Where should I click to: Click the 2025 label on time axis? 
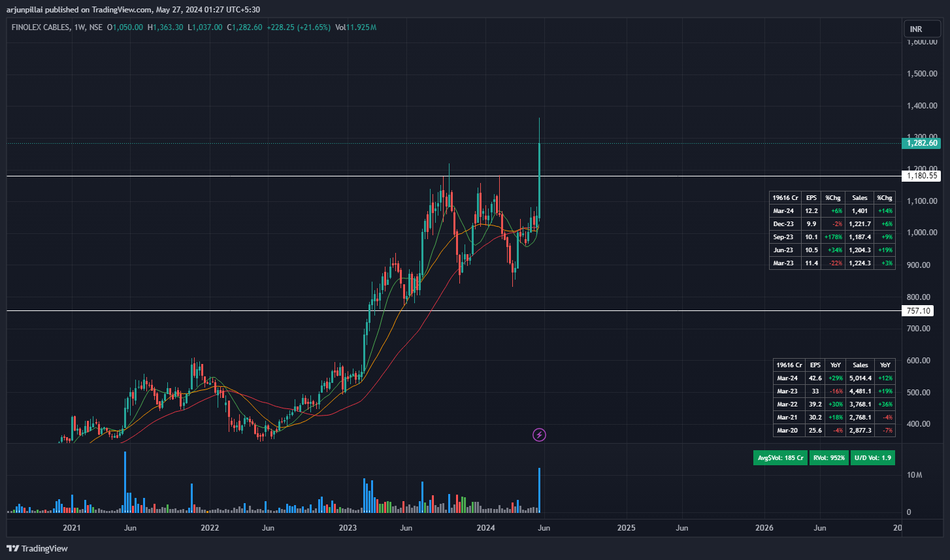[x=626, y=527]
